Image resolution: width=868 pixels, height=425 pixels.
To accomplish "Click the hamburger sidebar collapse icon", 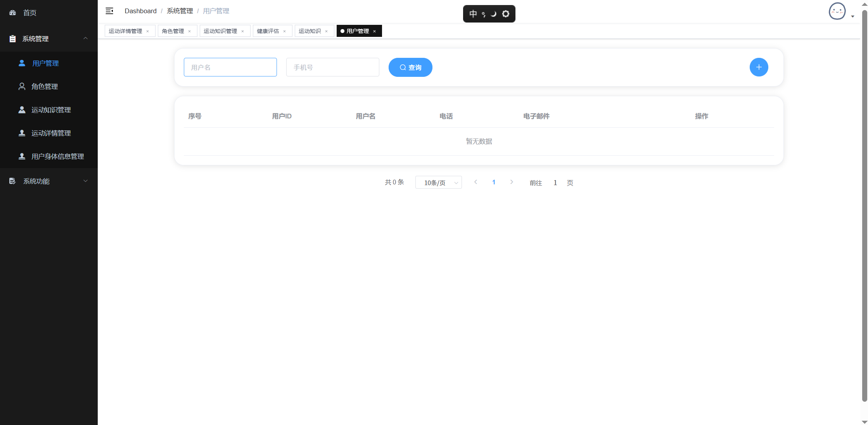I will [x=109, y=11].
